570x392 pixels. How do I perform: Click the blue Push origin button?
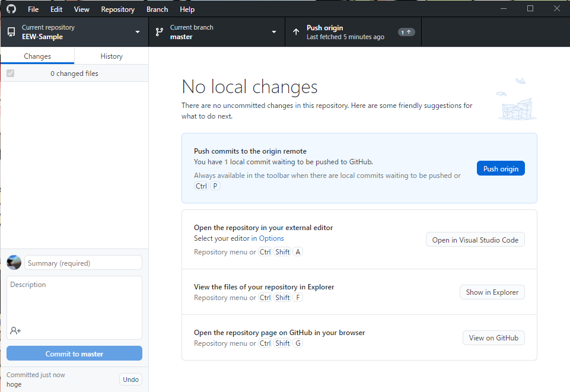pyautogui.click(x=501, y=168)
